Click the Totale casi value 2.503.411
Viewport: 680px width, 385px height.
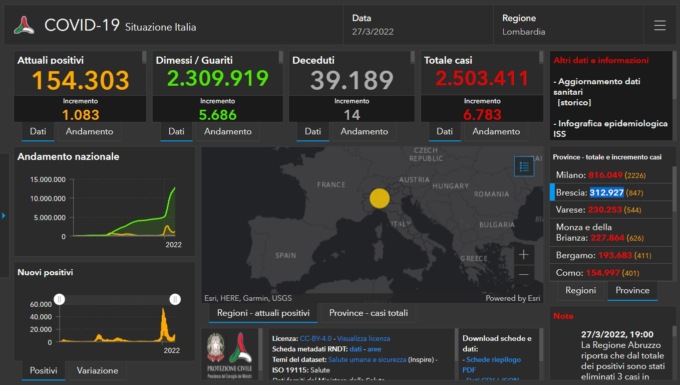482,78
